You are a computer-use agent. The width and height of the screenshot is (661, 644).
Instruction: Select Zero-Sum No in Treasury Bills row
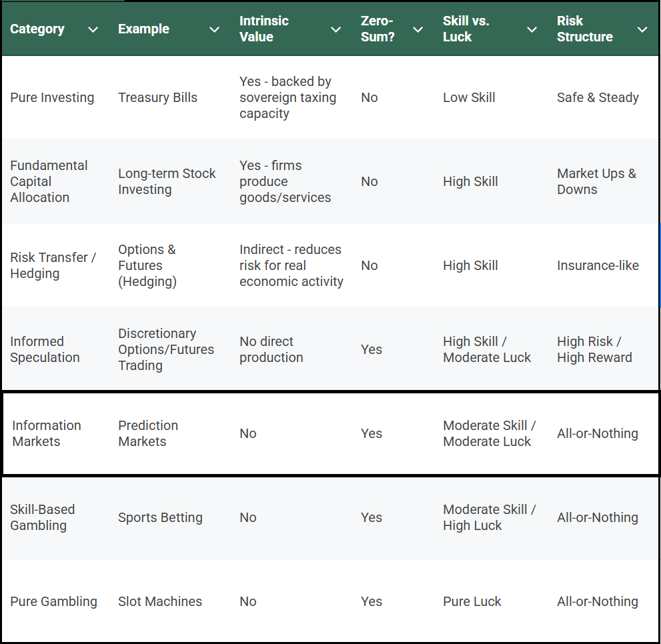tap(370, 97)
